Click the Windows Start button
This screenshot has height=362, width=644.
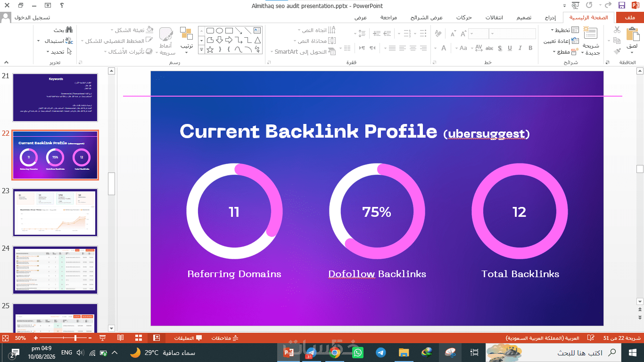click(x=633, y=352)
